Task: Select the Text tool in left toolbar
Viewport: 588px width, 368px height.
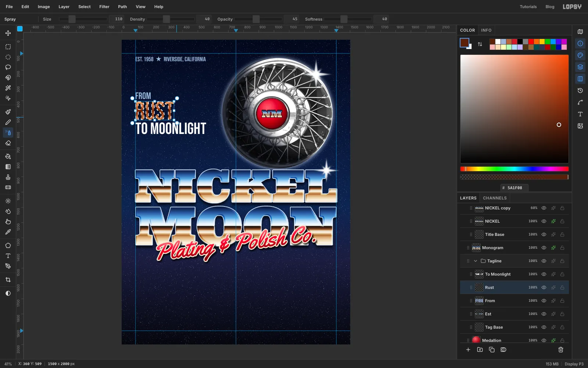Action: [x=8, y=256]
